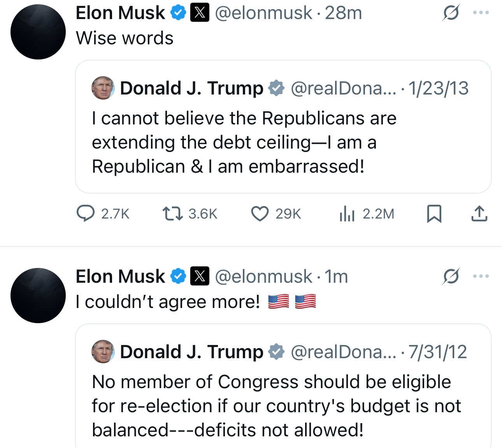Click the X affiliation badge on first post

point(200,13)
